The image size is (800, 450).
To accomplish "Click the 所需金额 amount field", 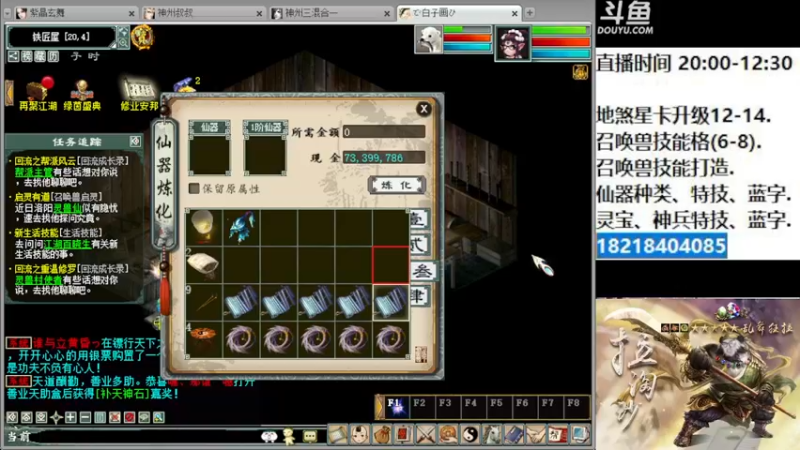I will (x=384, y=132).
